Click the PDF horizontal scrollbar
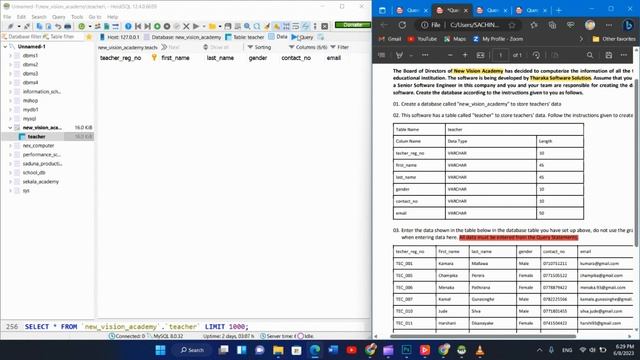640x360 pixels. click(x=483, y=336)
